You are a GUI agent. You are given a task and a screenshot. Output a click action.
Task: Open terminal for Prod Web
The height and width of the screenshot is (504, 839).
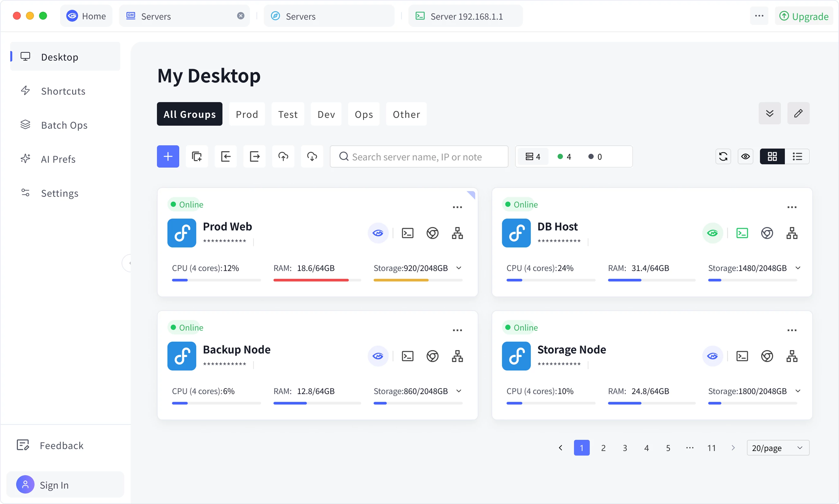(408, 233)
